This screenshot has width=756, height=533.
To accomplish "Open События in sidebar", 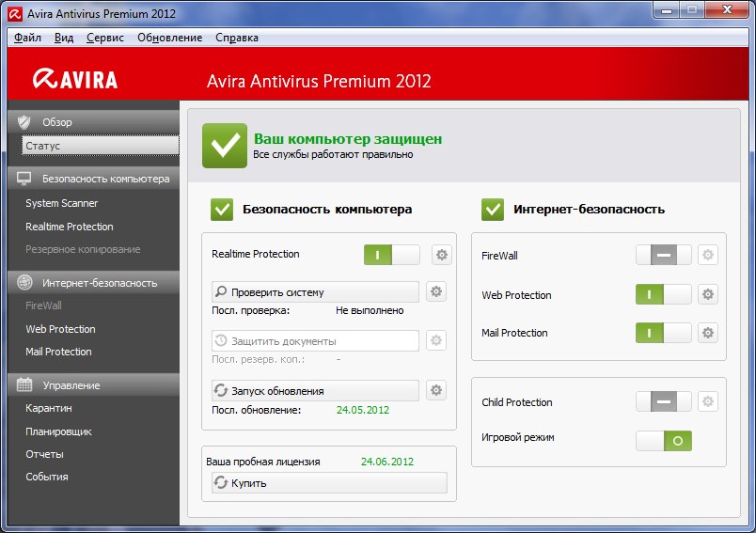I will click(47, 477).
